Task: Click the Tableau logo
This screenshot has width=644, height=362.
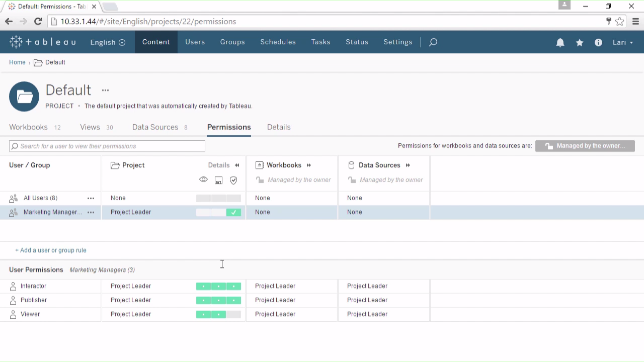Action: click(x=43, y=42)
